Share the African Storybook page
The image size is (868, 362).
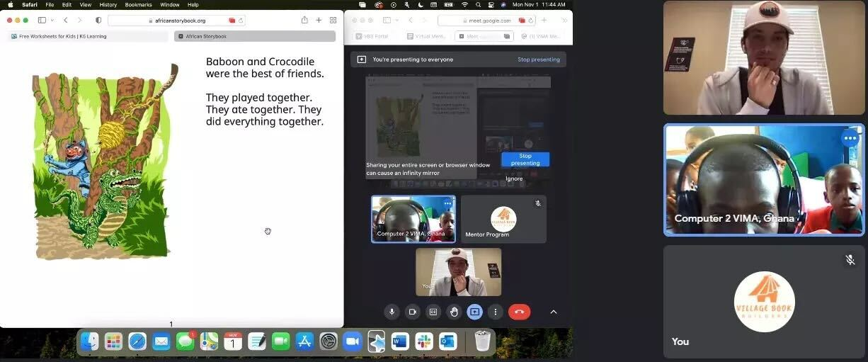pyautogui.click(x=304, y=20)
